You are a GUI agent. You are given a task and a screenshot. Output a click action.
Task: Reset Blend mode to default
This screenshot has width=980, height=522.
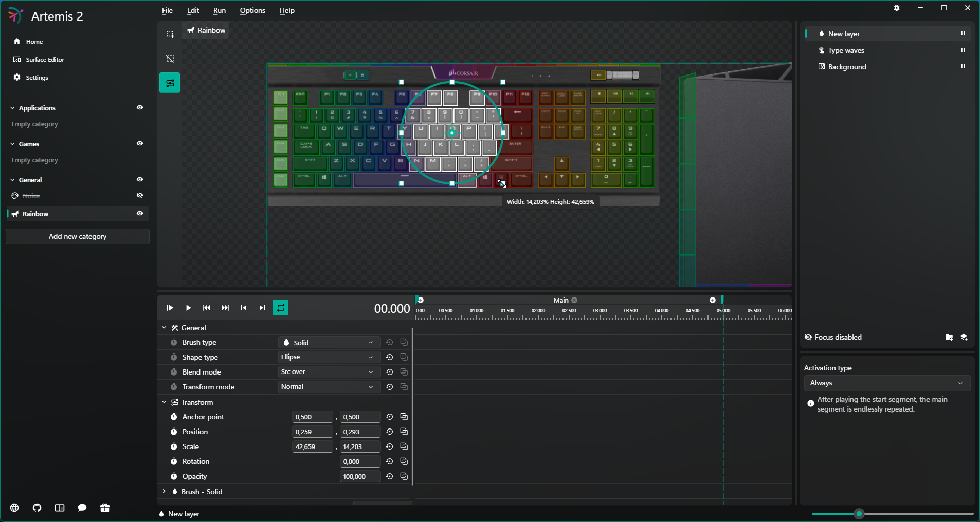389,372
